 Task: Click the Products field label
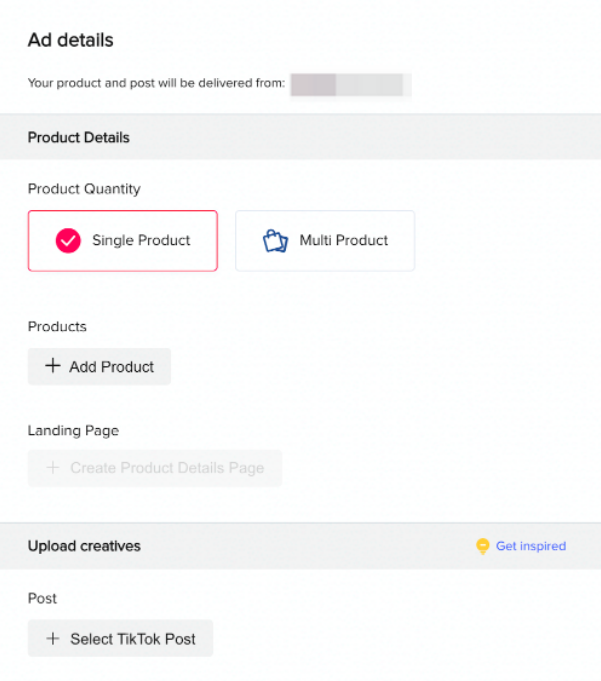click(57, 327)
